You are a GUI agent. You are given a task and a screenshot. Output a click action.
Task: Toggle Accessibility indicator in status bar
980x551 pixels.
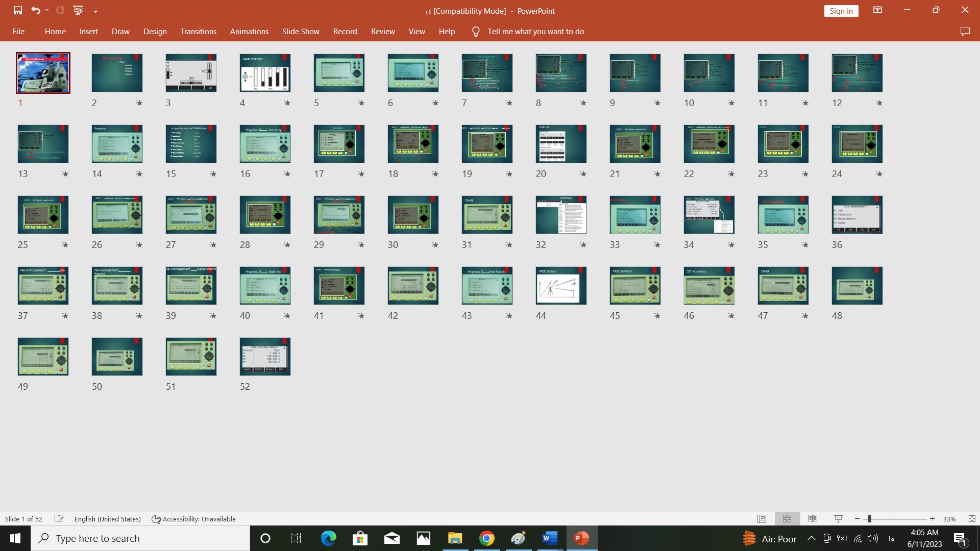194,518
